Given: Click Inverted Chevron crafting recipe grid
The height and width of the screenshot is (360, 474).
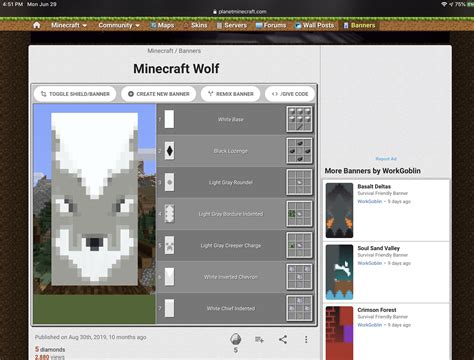Looking at the screenshot, I should point(299,277).
